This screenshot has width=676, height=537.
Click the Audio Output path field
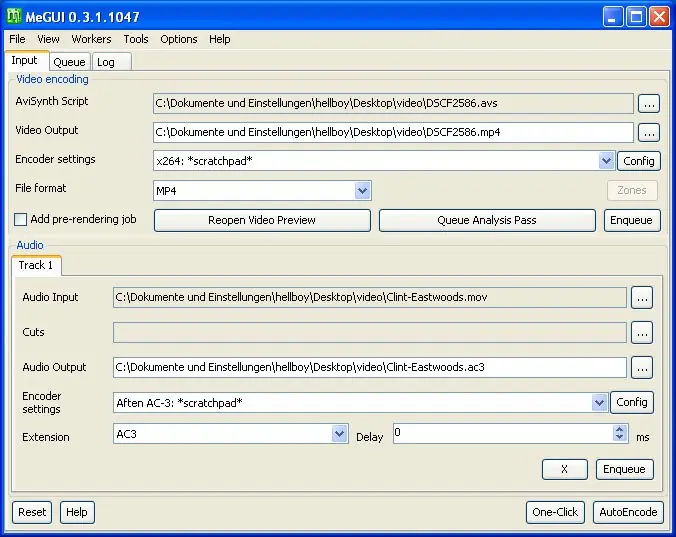[370, 367]
